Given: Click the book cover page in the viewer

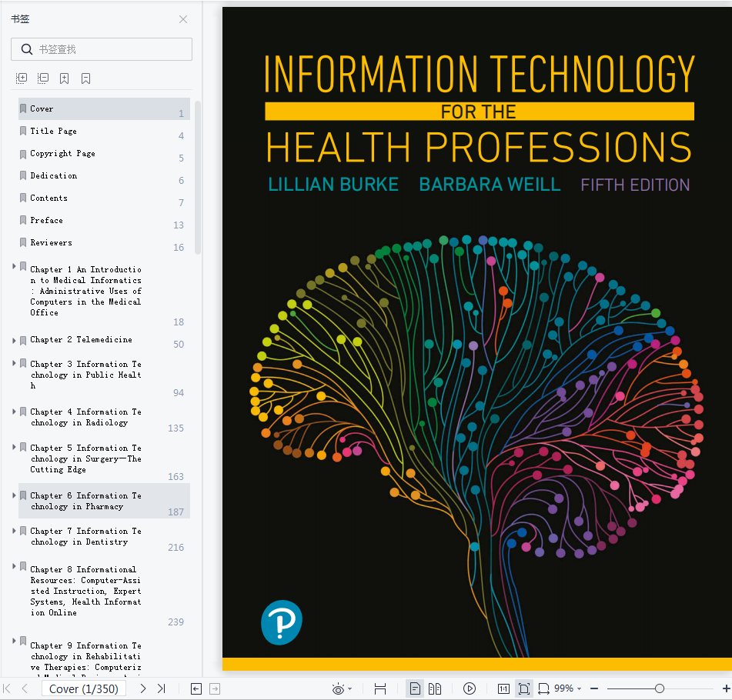Looking at the screenshot, I should 477,338.
